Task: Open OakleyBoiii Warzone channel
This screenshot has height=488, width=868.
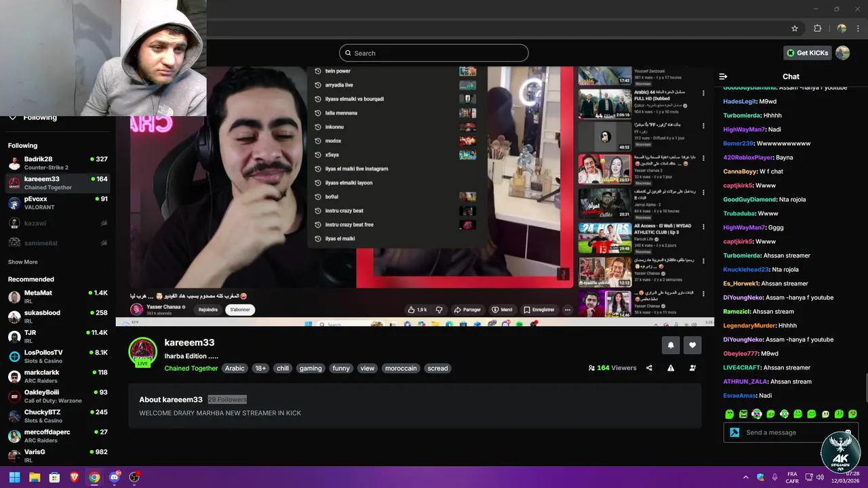Action: tap(58, 396)
